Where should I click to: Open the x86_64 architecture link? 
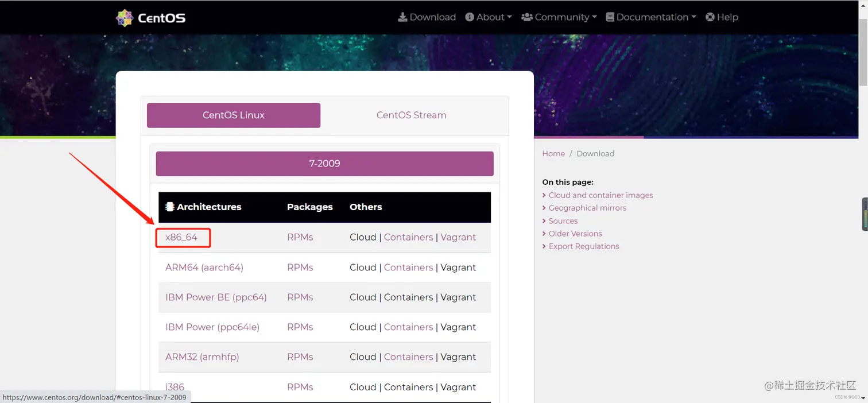pyautogui.click(x=181, y=237)
